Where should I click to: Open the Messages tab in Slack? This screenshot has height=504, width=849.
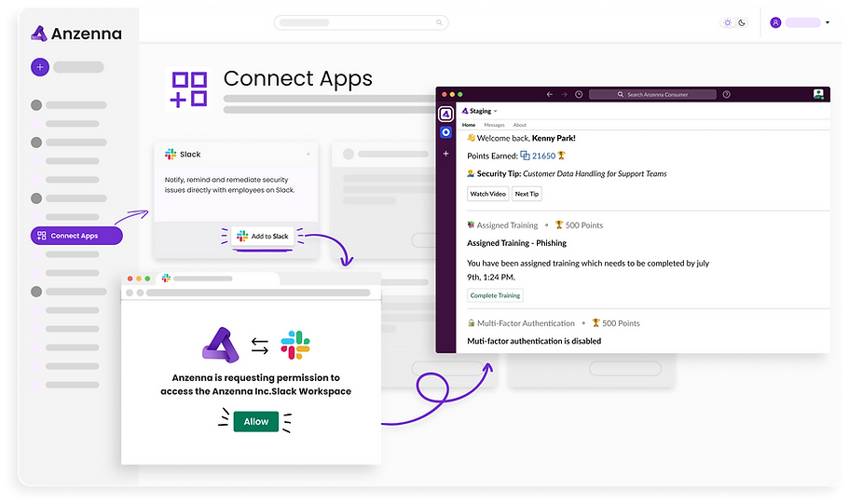[494, 125]
